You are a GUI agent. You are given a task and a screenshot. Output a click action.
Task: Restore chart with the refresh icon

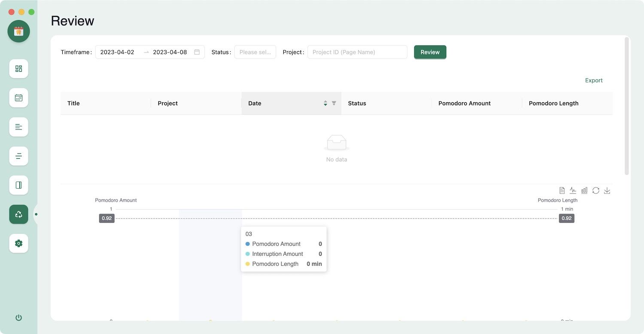(x=595, y=190)
